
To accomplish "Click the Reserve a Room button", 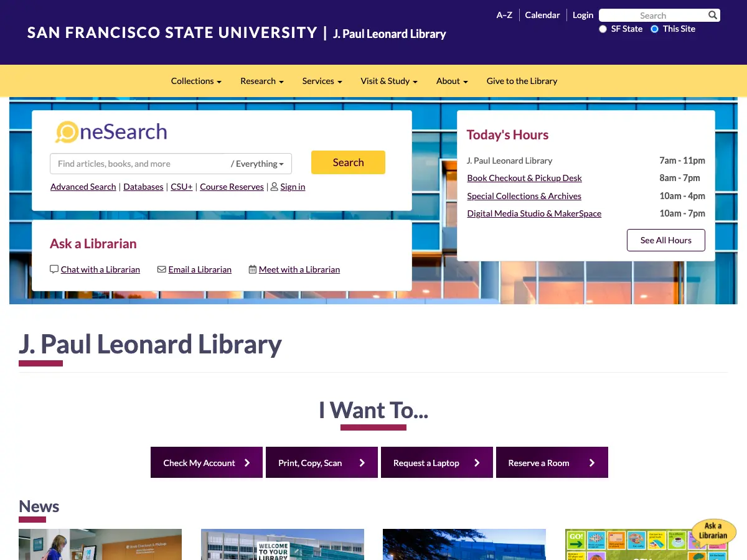I will tap(552, 462).
